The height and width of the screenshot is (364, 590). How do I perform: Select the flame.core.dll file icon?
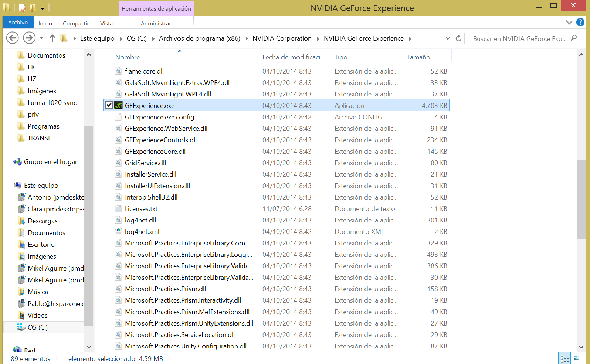point(118,71)
